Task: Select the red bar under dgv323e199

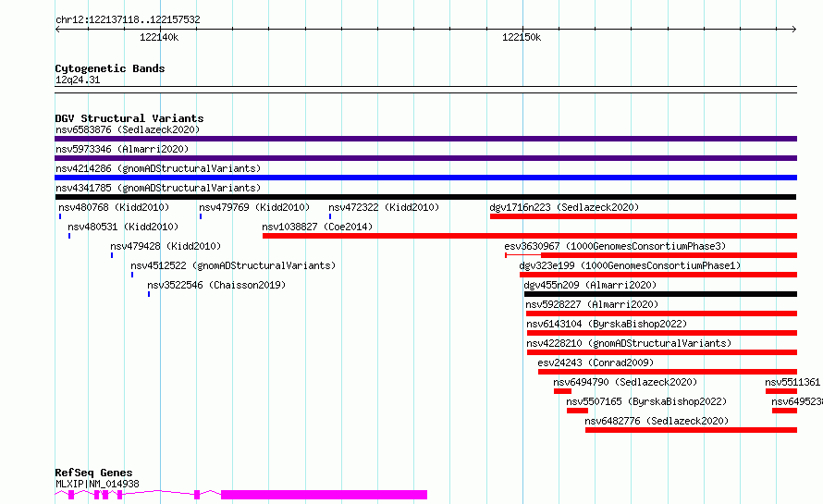Action: point(658,275)
